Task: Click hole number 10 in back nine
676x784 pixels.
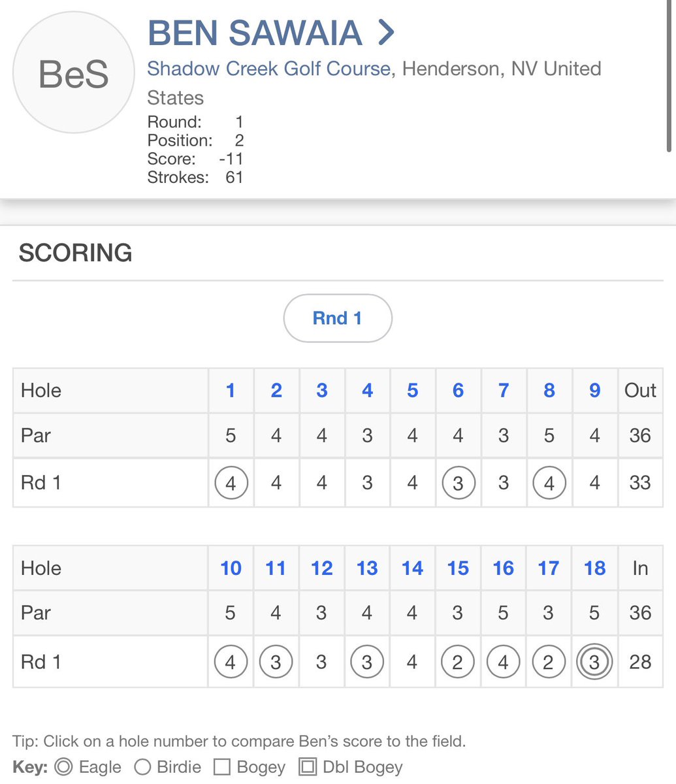Action: coord(231,568)
